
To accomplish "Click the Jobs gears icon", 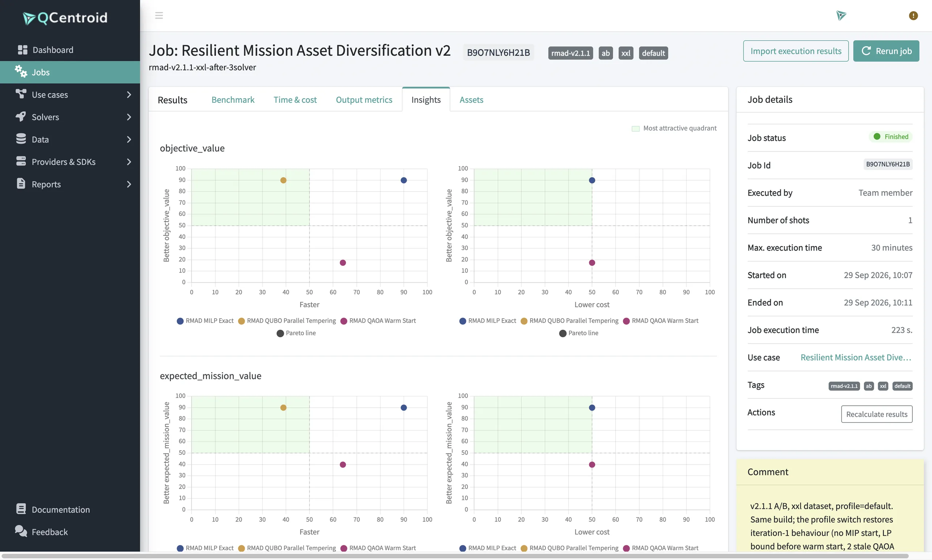I will point(21,71).
